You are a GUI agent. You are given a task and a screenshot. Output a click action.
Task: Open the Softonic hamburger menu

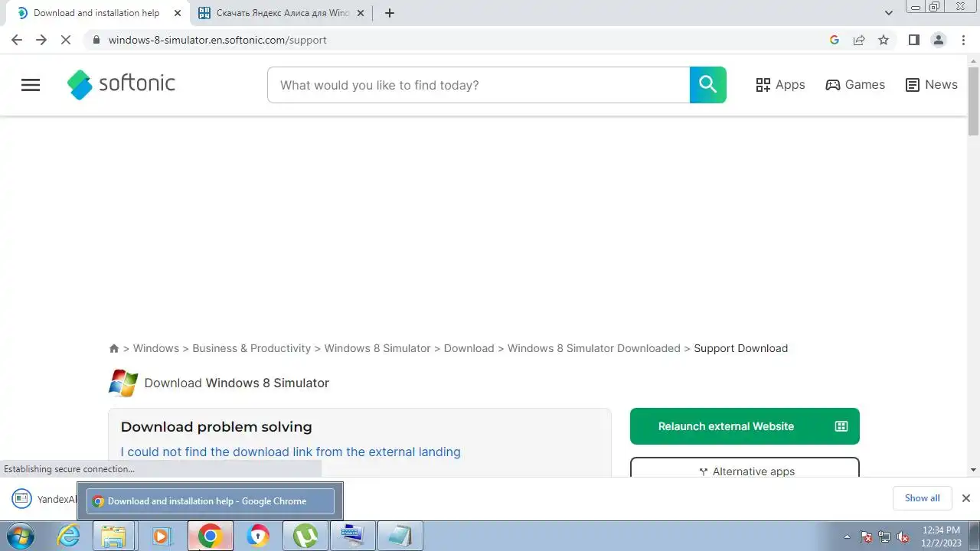(x=31, y=85)
